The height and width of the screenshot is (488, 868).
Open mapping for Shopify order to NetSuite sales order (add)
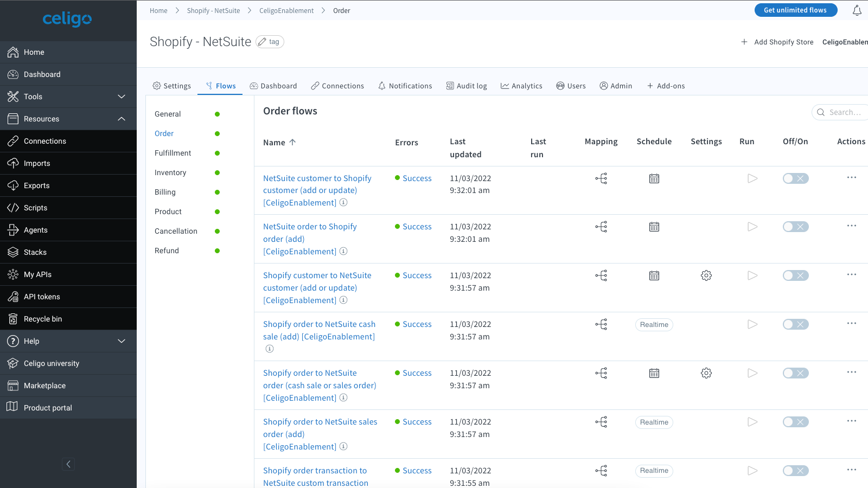point(601,422)
